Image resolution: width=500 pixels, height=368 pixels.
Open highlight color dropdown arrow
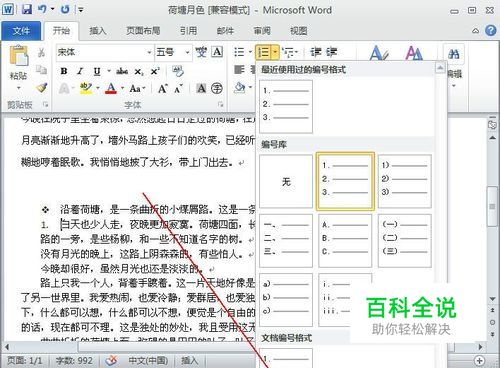[x=98, y=88]
